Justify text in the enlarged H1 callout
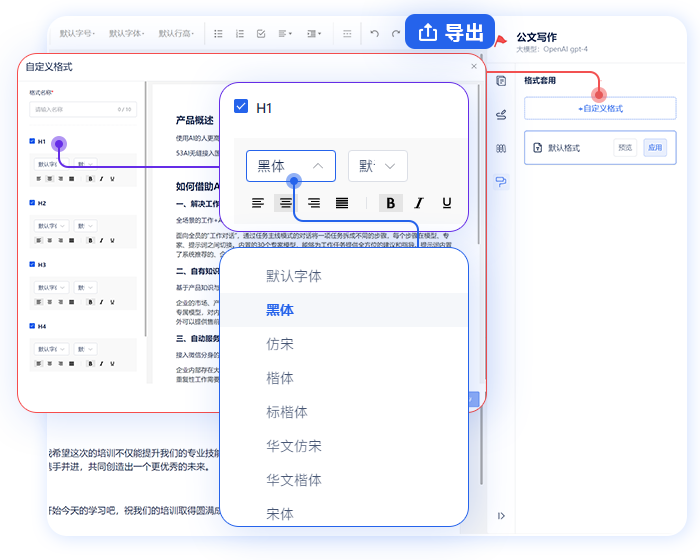 click(x=342, y=203)
